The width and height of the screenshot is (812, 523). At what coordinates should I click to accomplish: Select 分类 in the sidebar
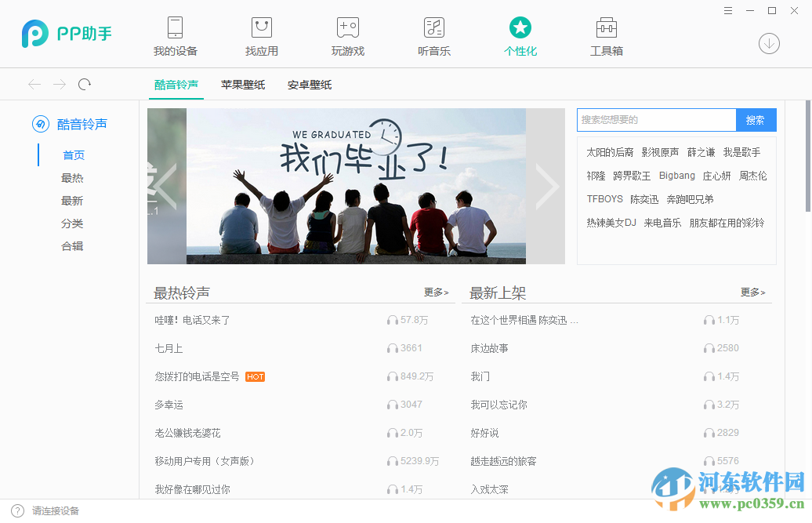(74, 223)
